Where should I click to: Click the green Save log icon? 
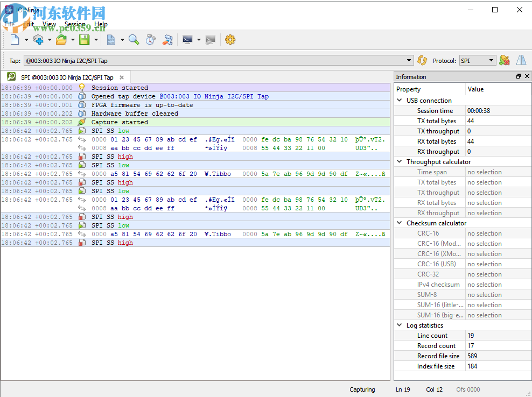point(84,39)
